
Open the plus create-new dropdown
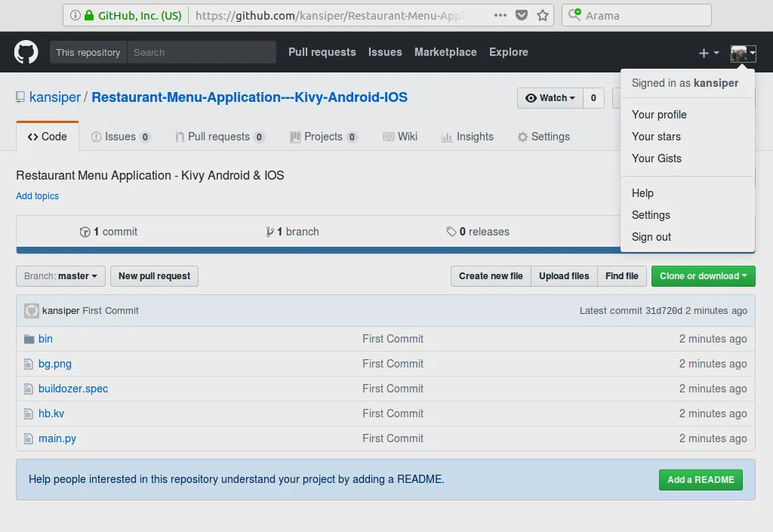coord(709,53)
